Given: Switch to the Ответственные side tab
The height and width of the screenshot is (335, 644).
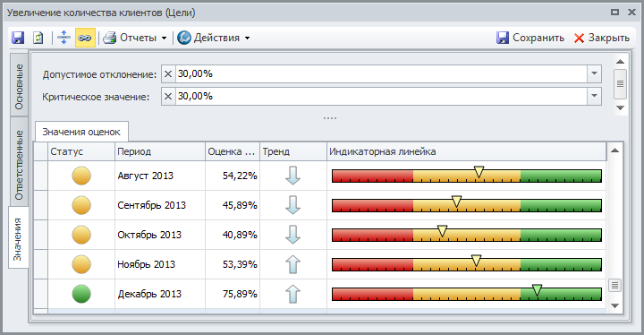Looking at the screenshot, I should [19, 163].
